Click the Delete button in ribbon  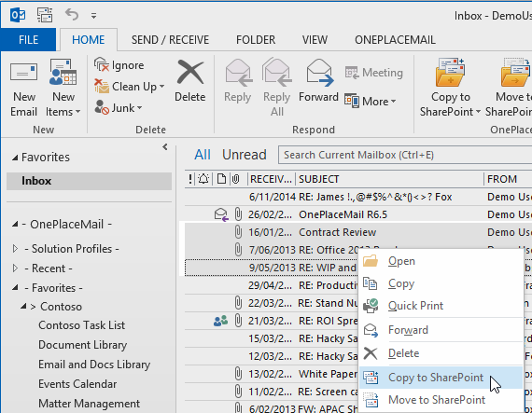(x=190, y=80)
